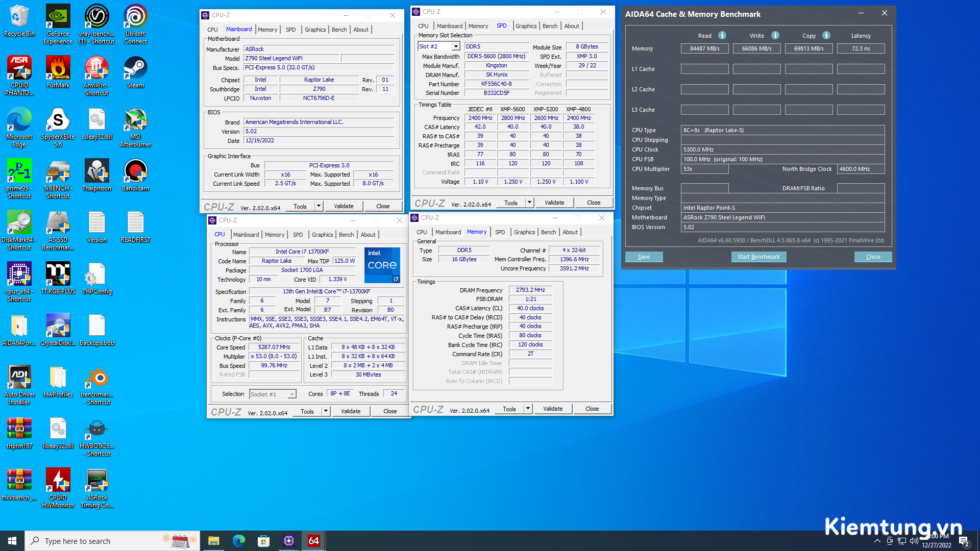Select the Auto Driver Installer desktop icon
980x551 pixels.
[x=19, y=385]
